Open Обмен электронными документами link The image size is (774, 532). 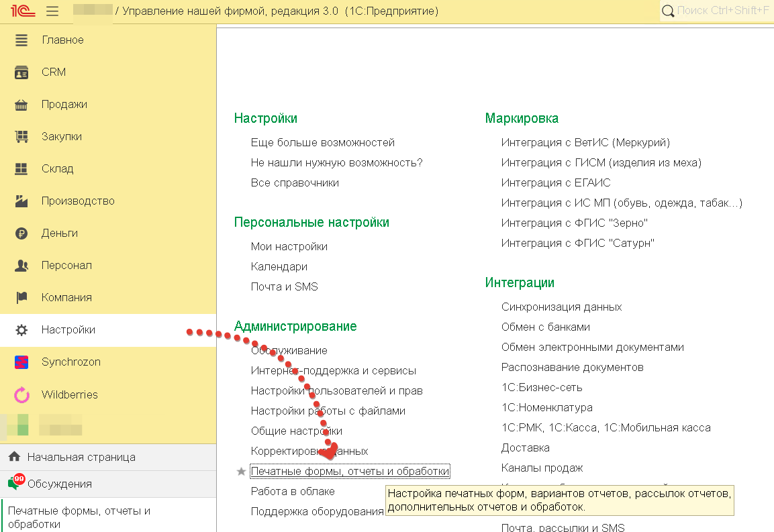(592, 348)
